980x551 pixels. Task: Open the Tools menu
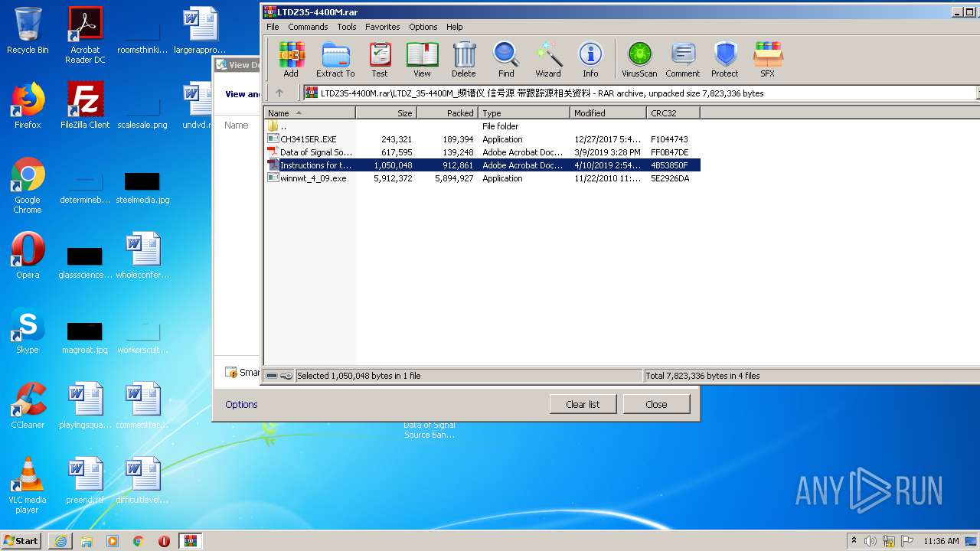(x=347, y=27)
